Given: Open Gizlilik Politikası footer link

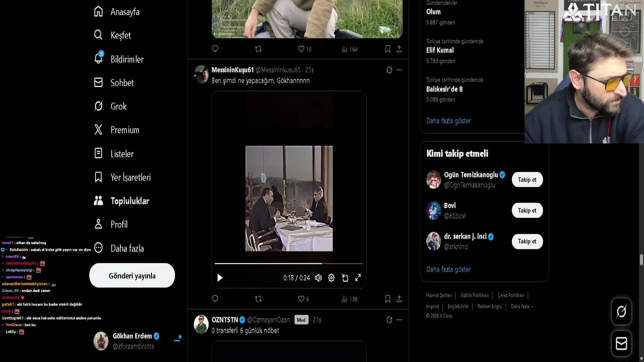Looking at the screenshot, I should [474, 295].
